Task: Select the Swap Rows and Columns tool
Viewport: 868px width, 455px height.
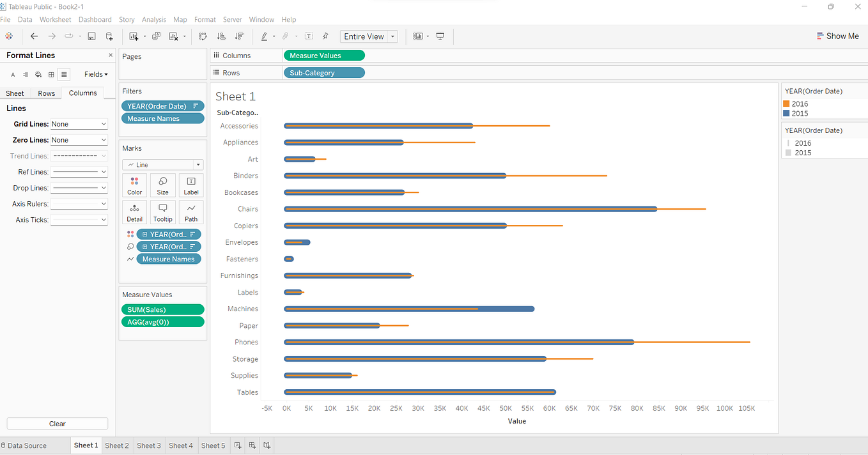Action: coord(203,36)
